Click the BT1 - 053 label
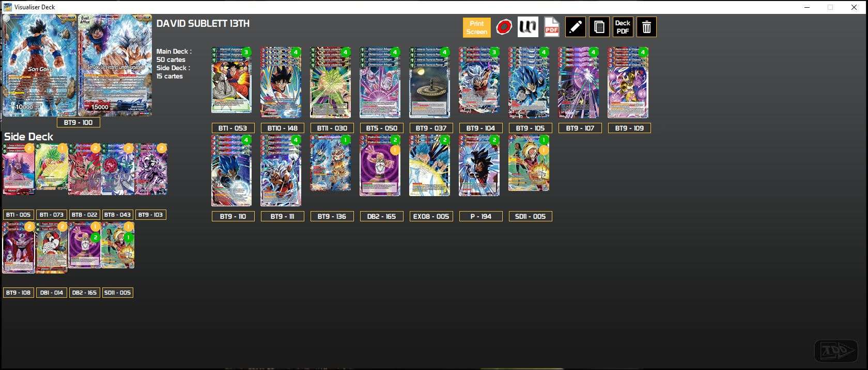Image resolution: width=868 pixels, height=370 pixels. [x=233, y=128]
